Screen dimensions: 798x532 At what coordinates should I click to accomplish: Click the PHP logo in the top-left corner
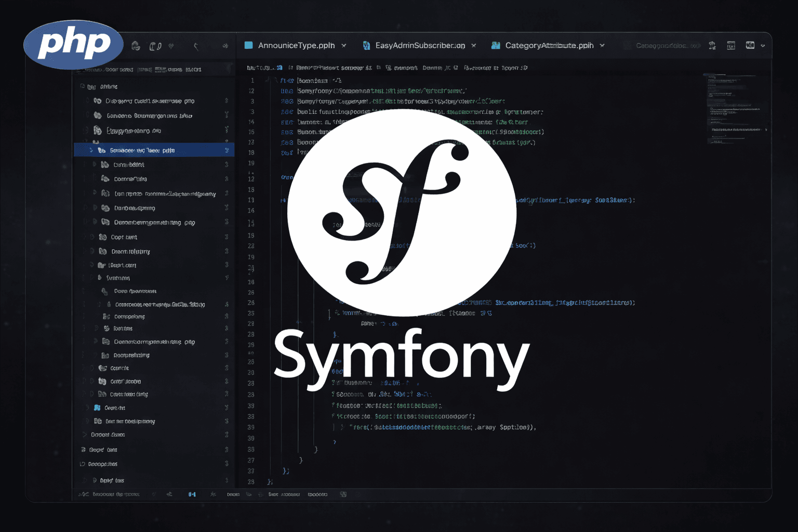point(73,45)
